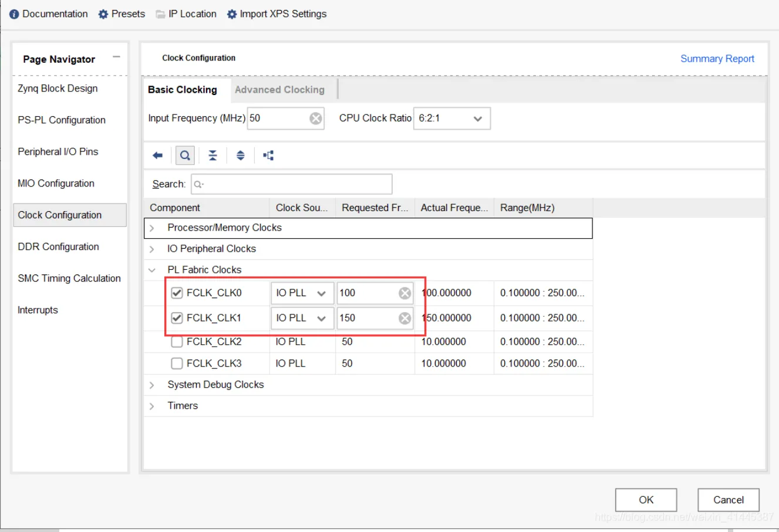
Task: Open the CPU Clock Ratio dropdown
Action: coord(452,118)
